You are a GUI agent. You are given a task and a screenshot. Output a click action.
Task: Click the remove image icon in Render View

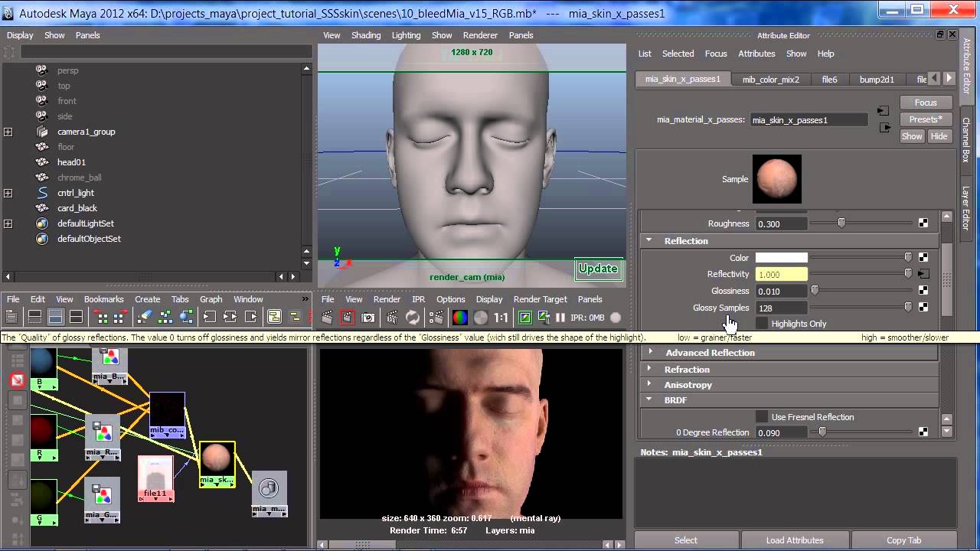pyautogui.click(x=544, y=318)
